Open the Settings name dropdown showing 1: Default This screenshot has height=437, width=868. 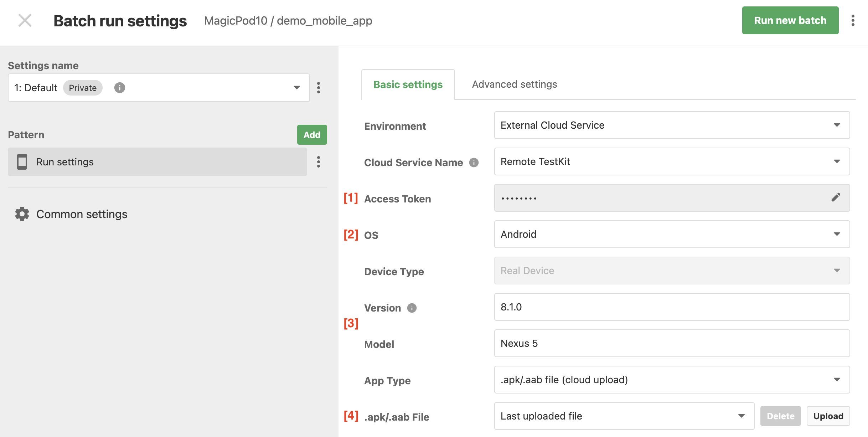159,88
